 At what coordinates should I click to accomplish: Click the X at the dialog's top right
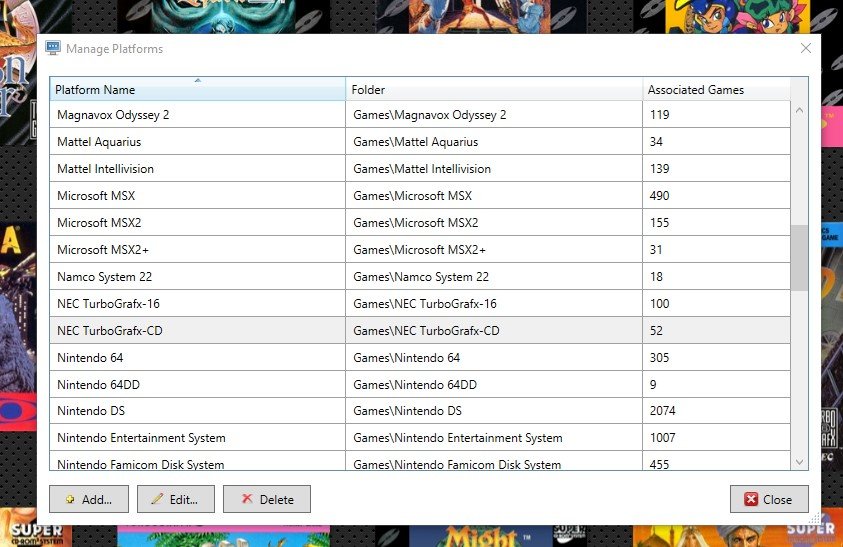point(805,48)
